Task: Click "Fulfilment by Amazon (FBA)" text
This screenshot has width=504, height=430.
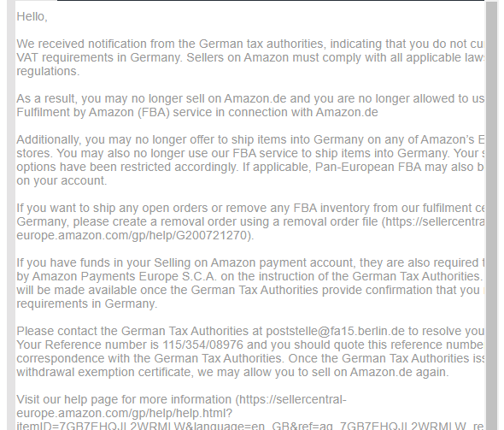Action: point(93,113)
